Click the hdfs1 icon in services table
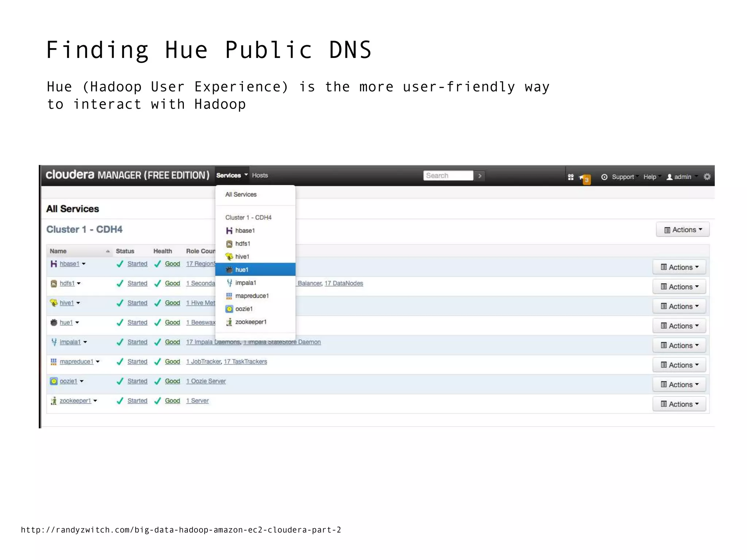 click(54, 283)
